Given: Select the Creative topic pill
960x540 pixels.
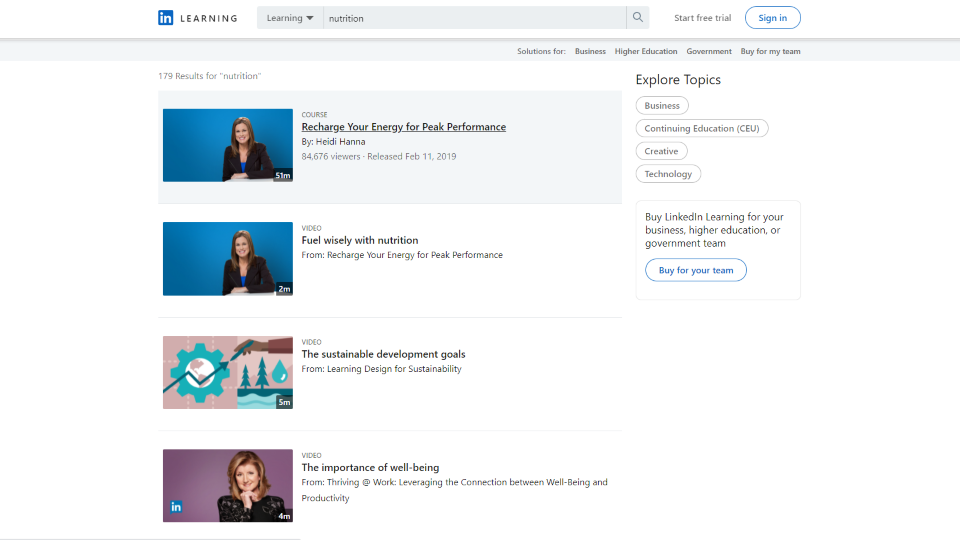Looking at the screenshot, I should [661, 151].
